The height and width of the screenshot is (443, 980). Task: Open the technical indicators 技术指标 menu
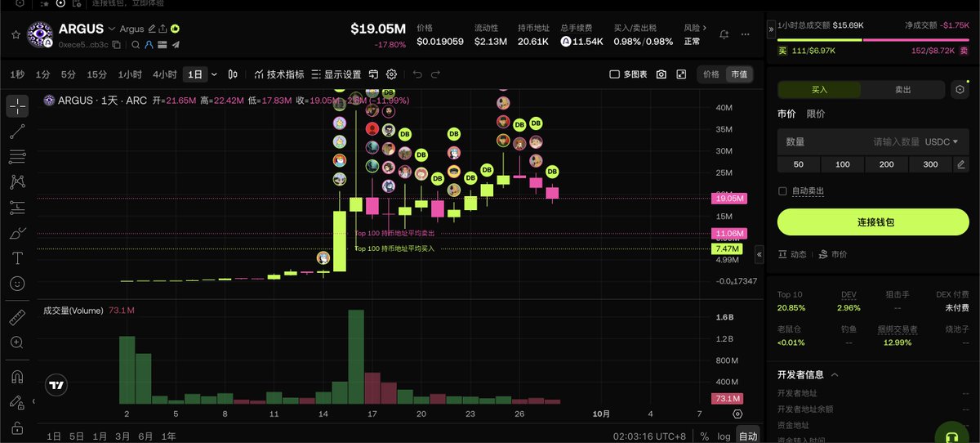(x=279, y=74)
